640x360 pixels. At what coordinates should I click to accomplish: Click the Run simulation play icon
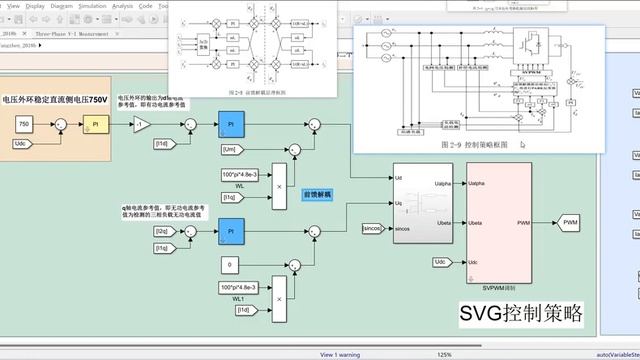click(154, 19)
